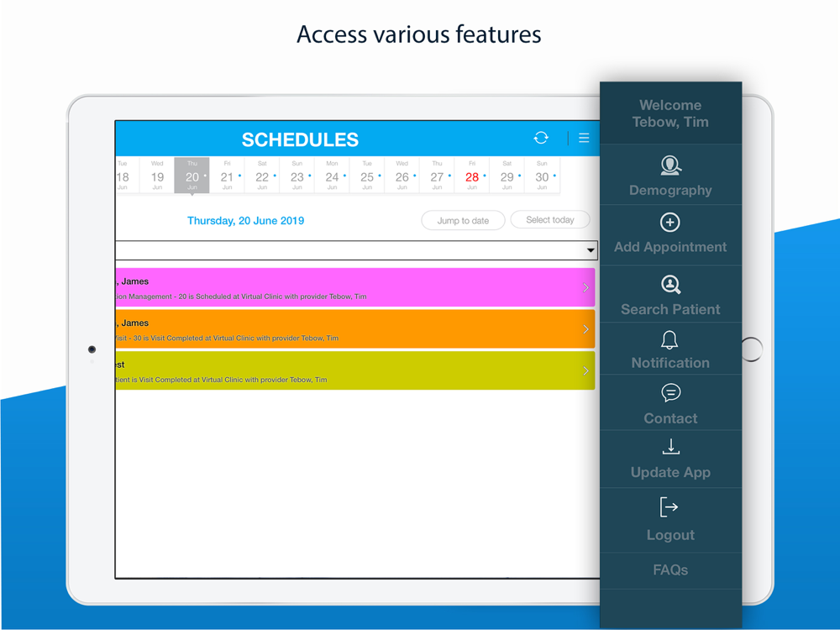This screenshot has height=630, width=840.
Task: Open the pink James appointment chevron
Action: (585, 287)
